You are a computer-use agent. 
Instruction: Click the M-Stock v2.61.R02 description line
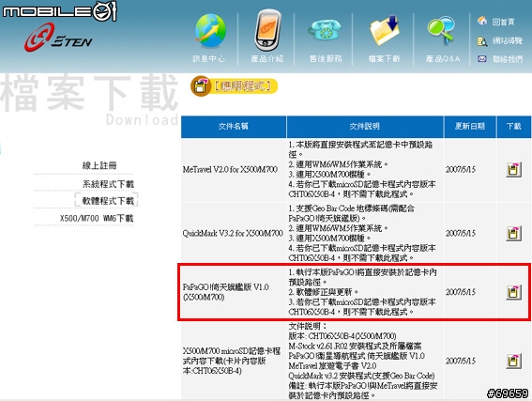point(355,346)
